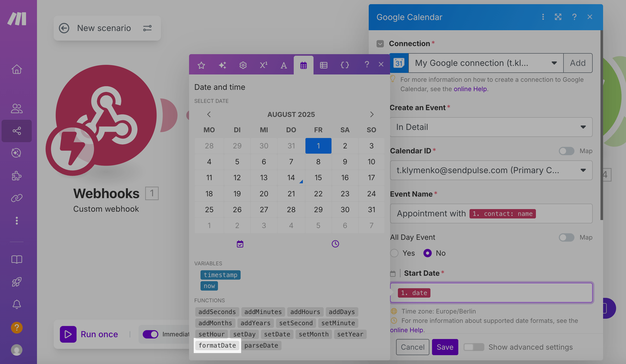Click Google Calendar panel three-dot menu
This screenshot has width=626, height=364.
[543, 17]
